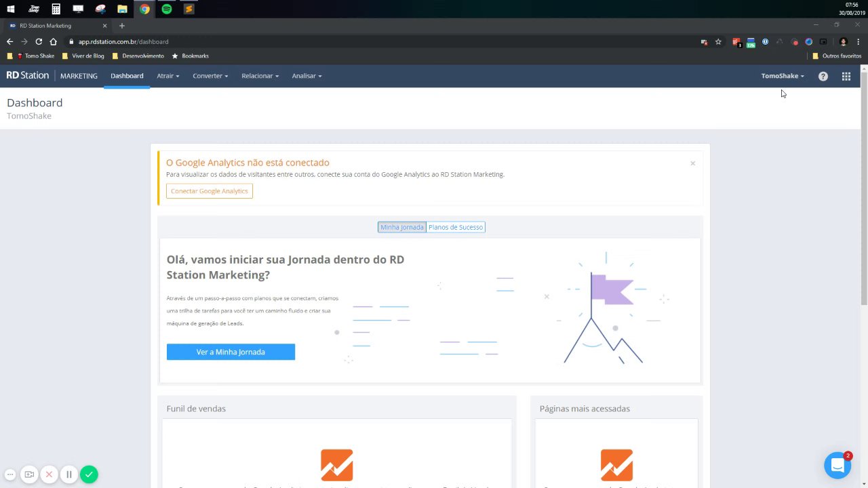Image resolution: width=868 pixels, height=488 pixels.
Task: Open Sublime Text from the taskbar
Action: point(189,9)
